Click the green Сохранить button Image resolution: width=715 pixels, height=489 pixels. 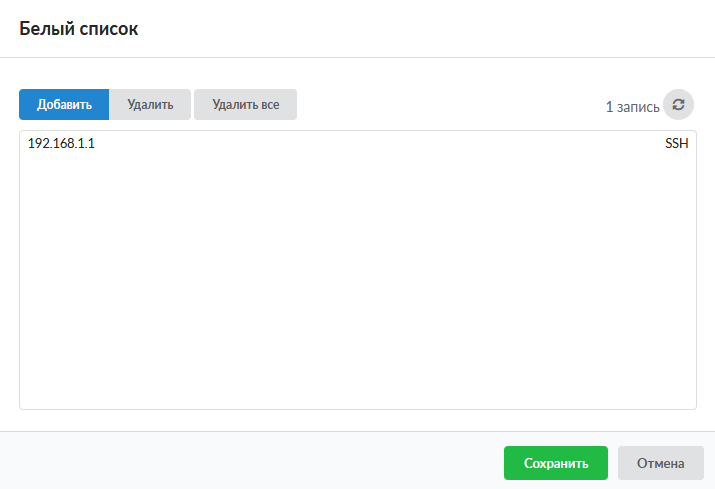pyautogui.click(x=555, y=463)
